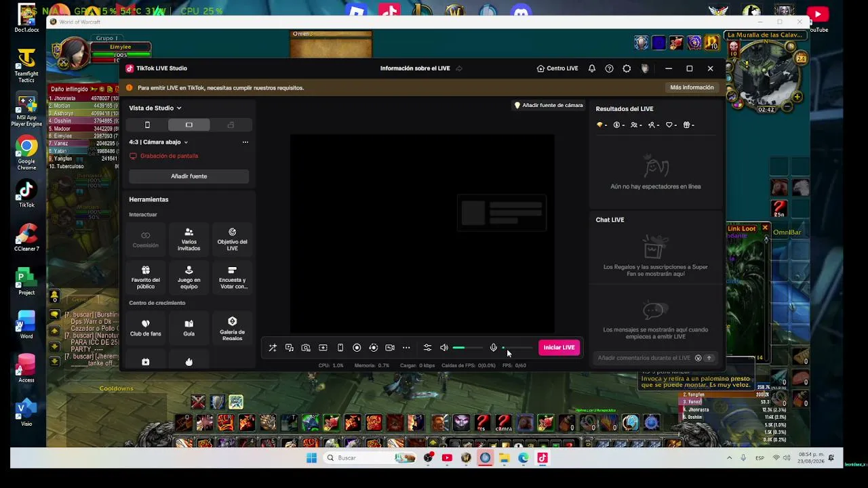Click the likes heart stat icon
868x488 pixels.
coord(671,125)
